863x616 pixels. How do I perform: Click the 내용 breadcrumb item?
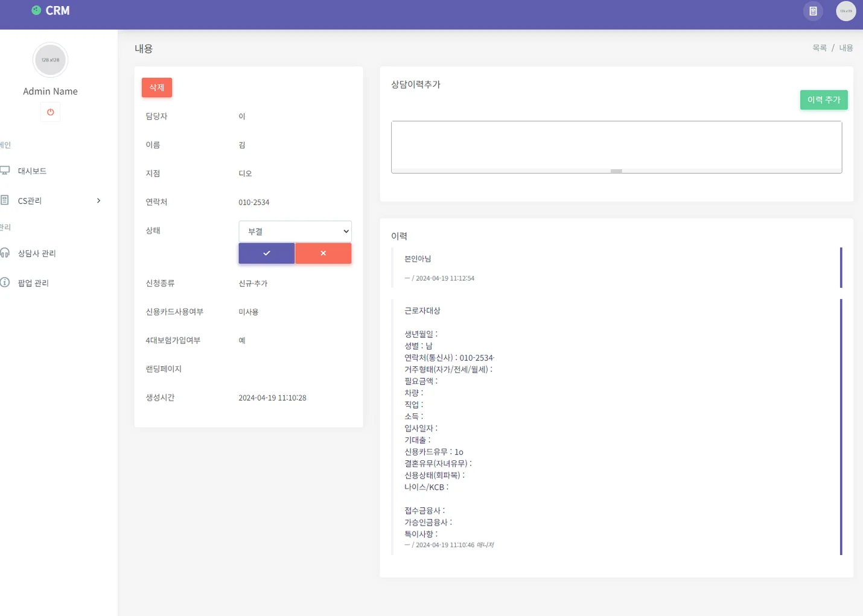pos(846,48)
